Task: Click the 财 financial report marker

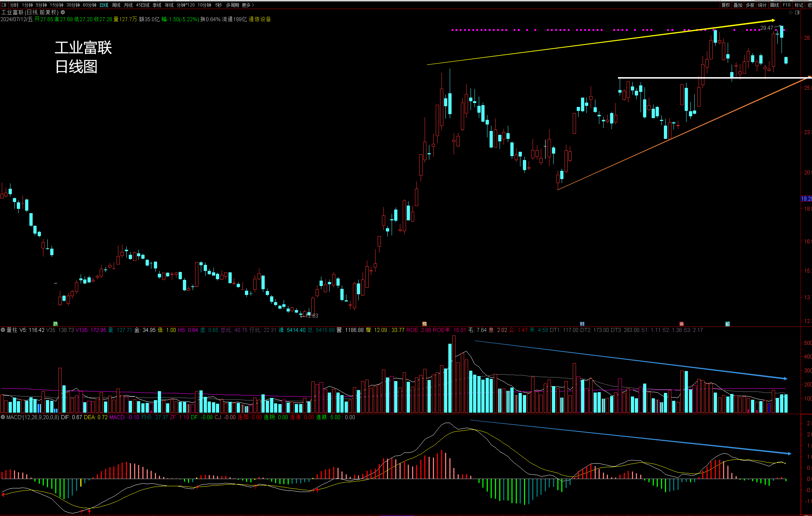Action: (582, 324)
